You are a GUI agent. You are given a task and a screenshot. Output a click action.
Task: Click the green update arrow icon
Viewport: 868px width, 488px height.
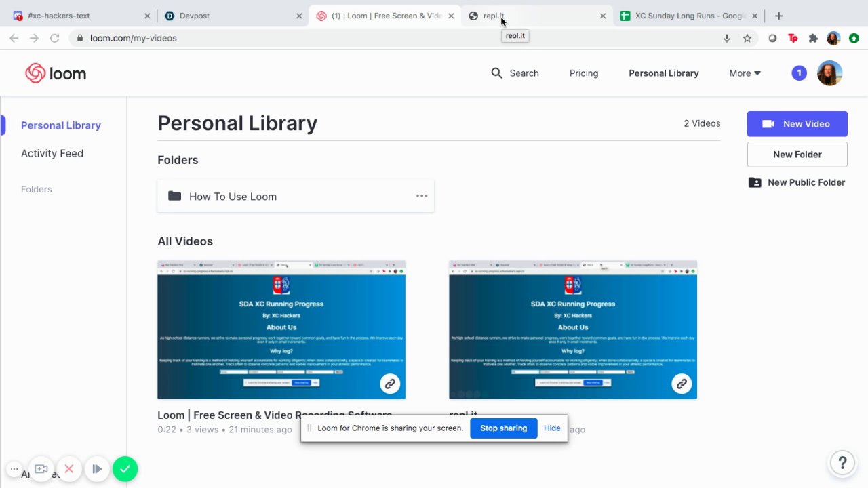pyautogui.click(x=854, y=38)
